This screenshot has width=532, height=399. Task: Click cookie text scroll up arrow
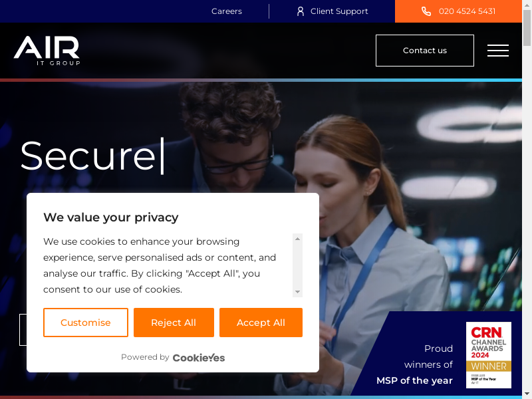(x=297, y=239)
